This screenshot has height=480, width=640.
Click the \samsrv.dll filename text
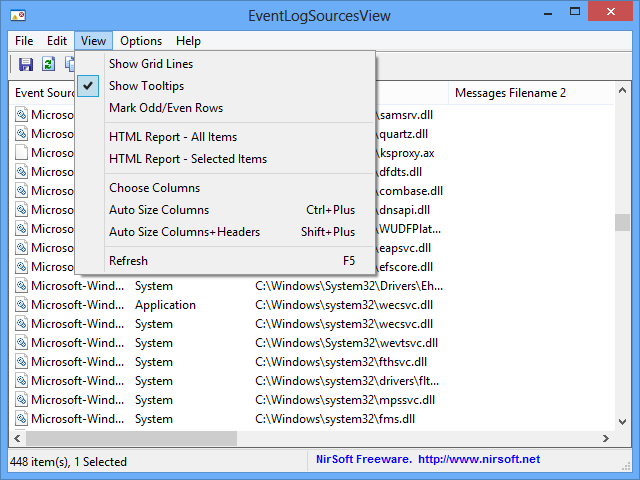404,115
